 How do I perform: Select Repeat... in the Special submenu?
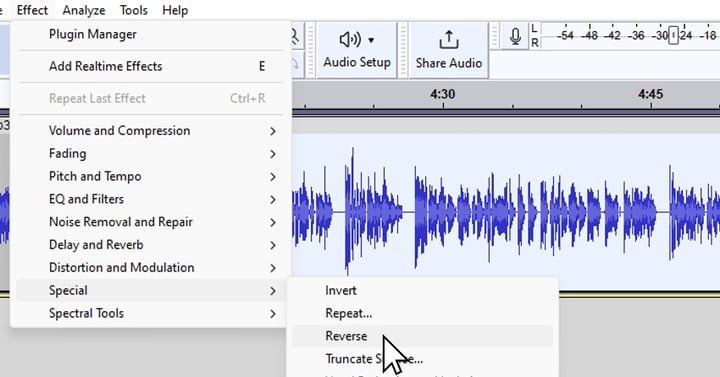tap(422, 313)
